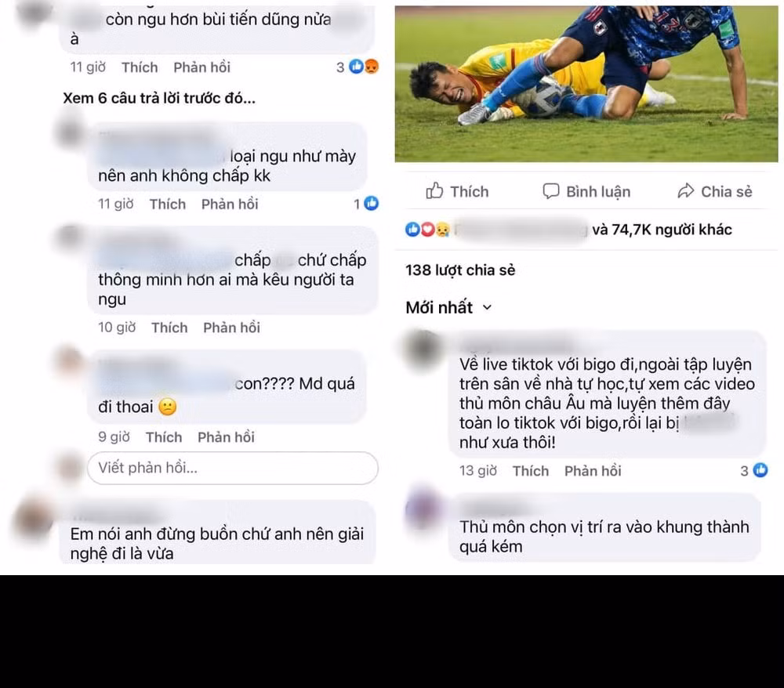Reply to 9 giờ comment via Phản hồi
Screen dimensions: 784x688
pos(226,437)
